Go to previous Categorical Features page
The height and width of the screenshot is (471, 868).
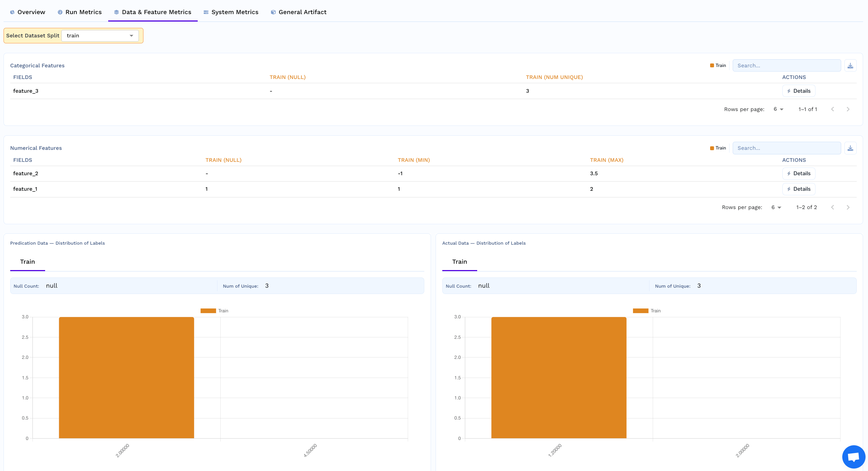pyautogui.click(x=832, y=109)
